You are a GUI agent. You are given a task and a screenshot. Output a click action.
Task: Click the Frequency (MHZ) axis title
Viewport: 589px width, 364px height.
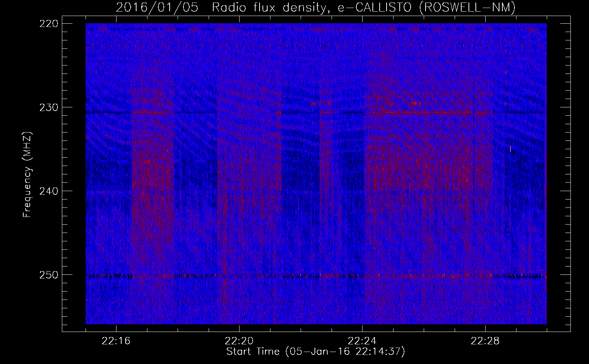27,174
